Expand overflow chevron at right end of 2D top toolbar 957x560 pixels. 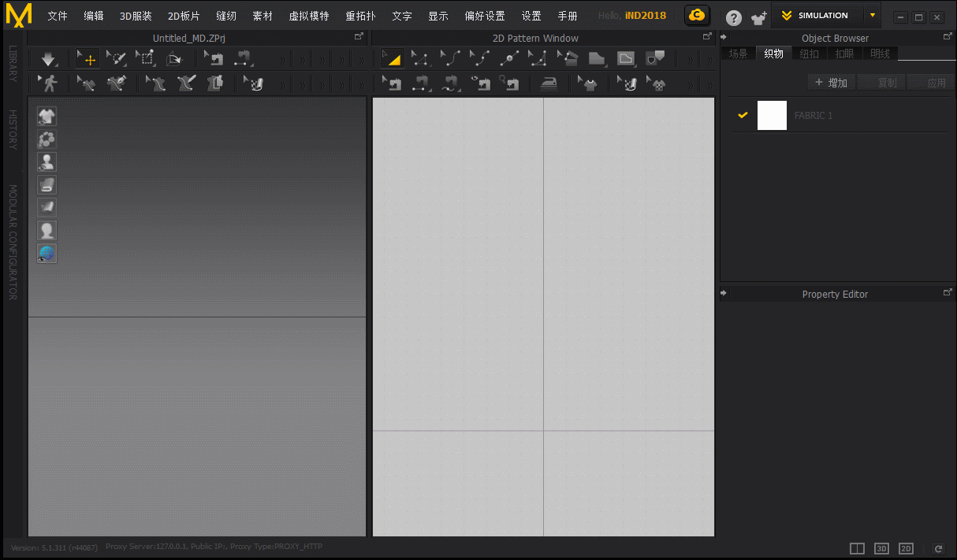point(709,60)
